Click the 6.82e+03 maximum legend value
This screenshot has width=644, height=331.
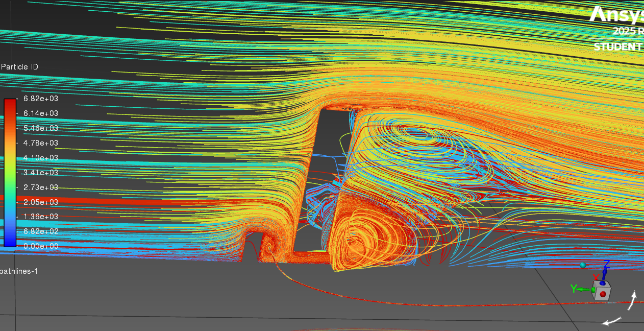[x=41, y=98]
